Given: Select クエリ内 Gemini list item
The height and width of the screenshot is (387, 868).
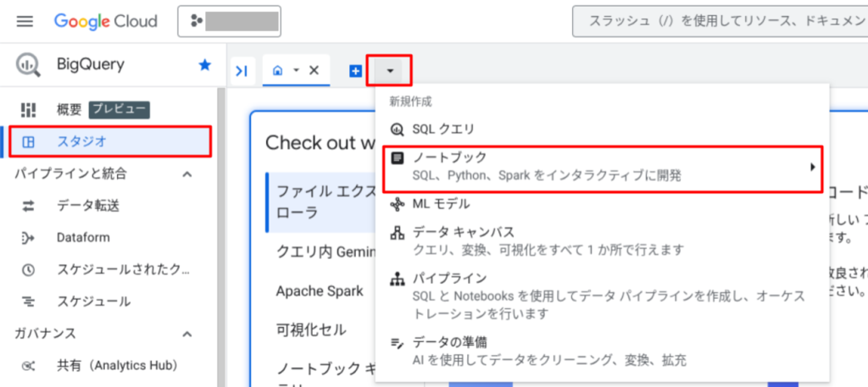Looking at the screenshot, I should point(326,252).
